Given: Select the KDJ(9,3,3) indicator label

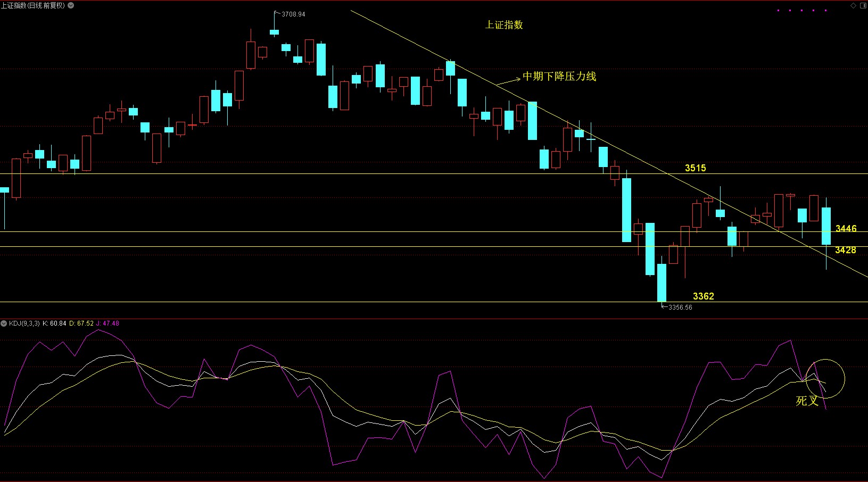Looking at the screenshot, I should (24, 323).
